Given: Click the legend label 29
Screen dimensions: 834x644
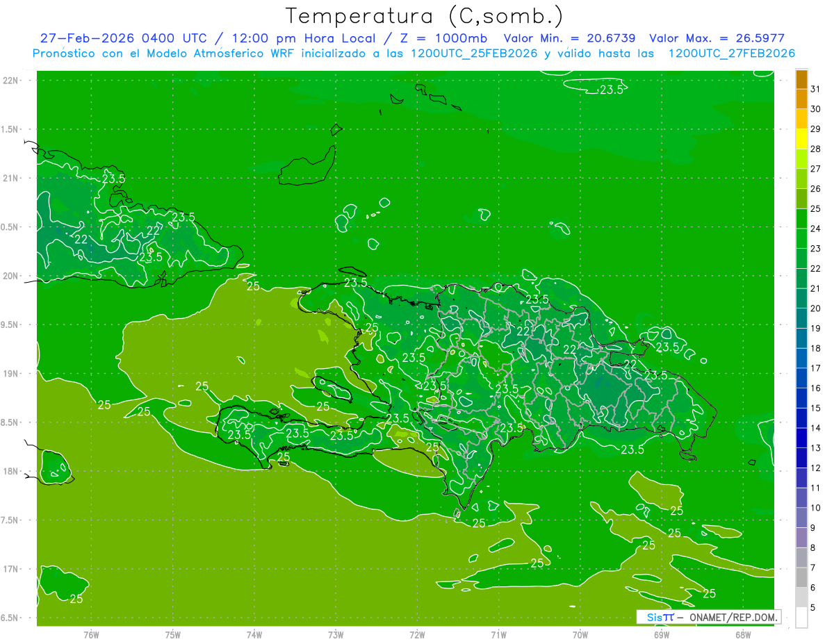Looking at the screenshot, I should pos(816,129).
